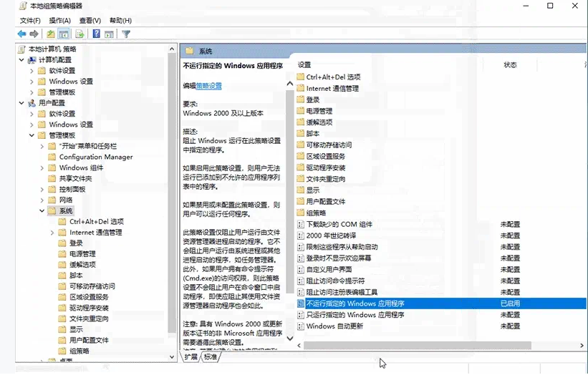The image size is (588, 375).
Task: Click the 状态 column header
Action: (510, 65)
